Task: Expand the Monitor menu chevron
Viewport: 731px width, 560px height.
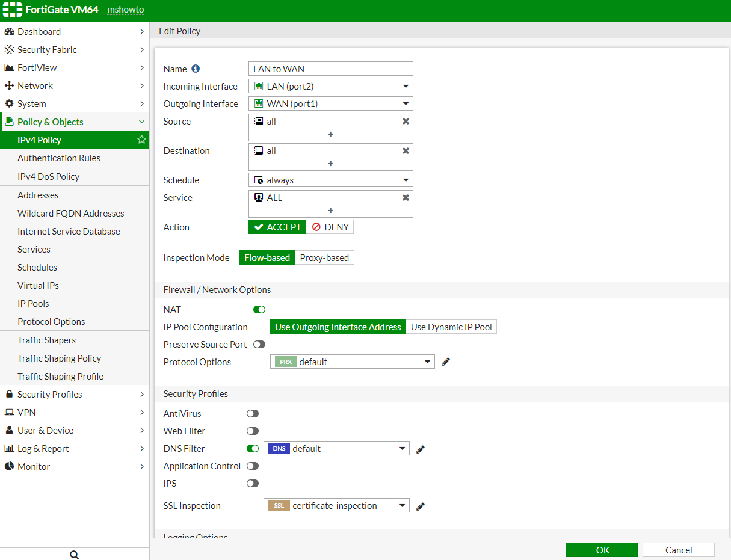Action: click(x=141, y=467)
